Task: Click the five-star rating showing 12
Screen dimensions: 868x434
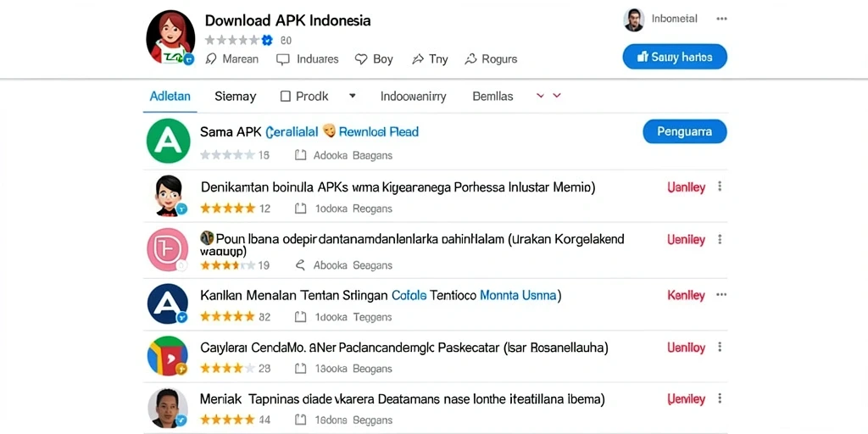Action: pyautogui.click(x=227, y=209)
